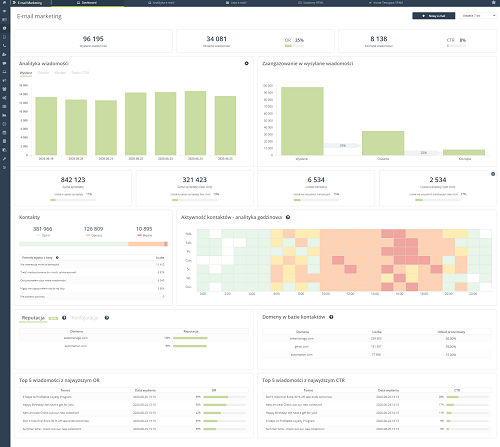The height and width of the screenshot is (447, 500).
Task: Click gmail.com row in domains table
Action: click(x=377, y=347)
